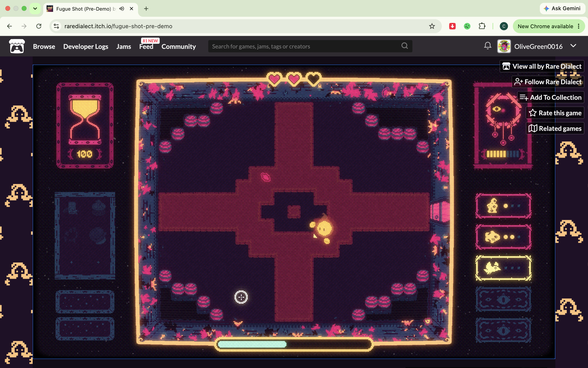Screen dimensions: 588x368
Task: Focus the itch.io search field
Action: pyautogui.click(x=310, y=46)
